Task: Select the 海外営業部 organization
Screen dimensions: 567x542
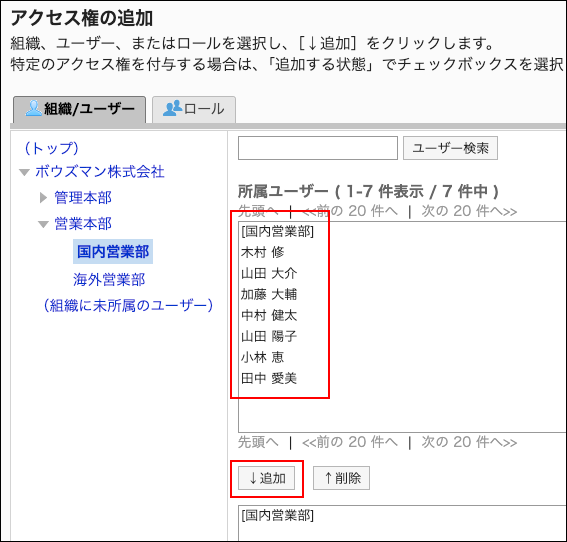Action: point(109,279)
